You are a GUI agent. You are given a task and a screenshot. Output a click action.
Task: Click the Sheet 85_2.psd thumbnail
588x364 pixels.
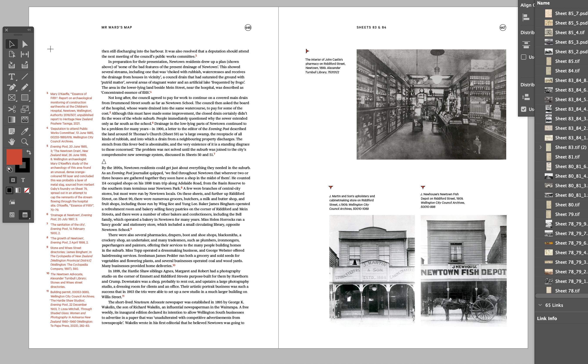coord(548,52)
